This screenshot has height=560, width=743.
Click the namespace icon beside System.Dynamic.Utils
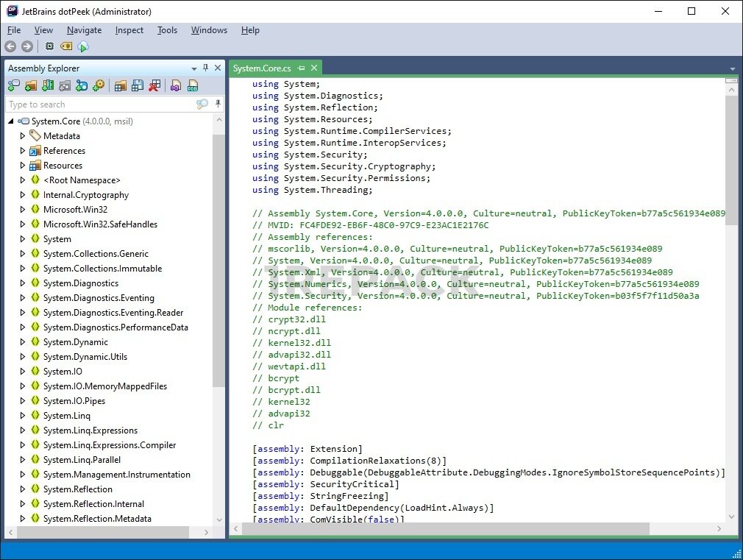tap(35, 357)
